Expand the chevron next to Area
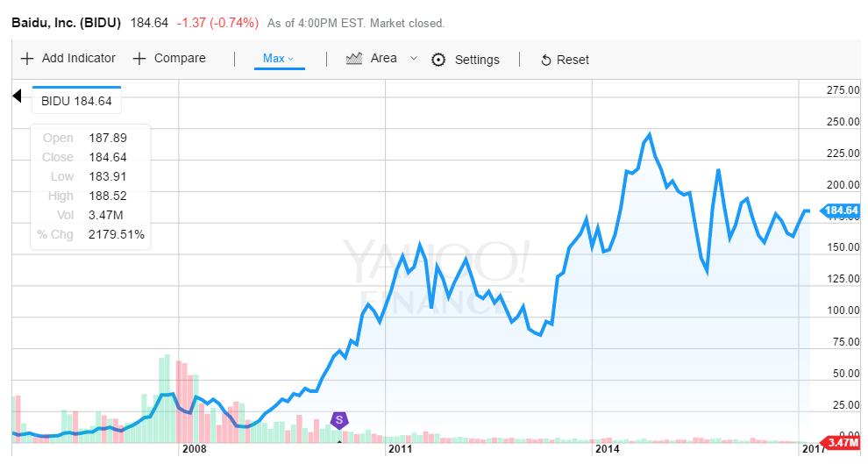Image resolution: width=868 pixels, height=464 pixels. pos(414,59)
